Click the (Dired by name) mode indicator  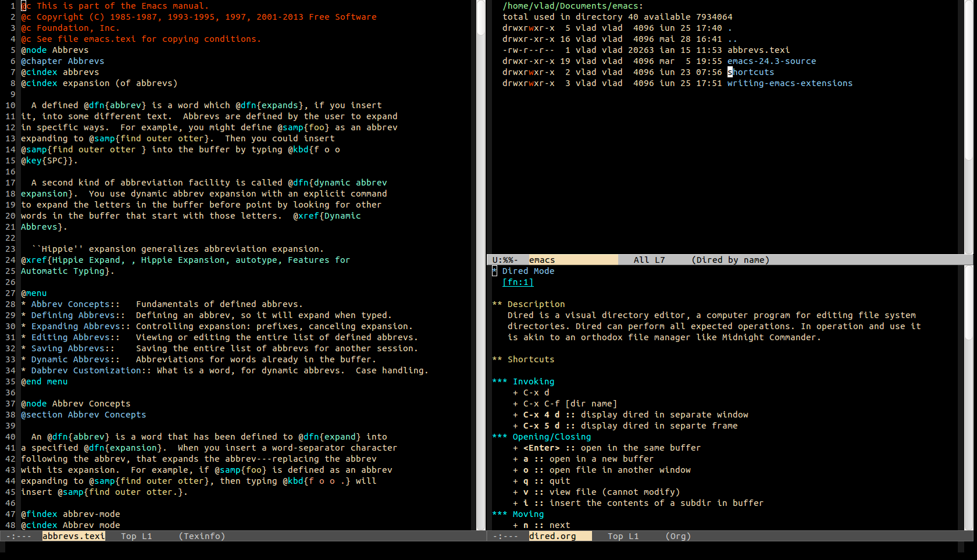[x=730, y=260]
